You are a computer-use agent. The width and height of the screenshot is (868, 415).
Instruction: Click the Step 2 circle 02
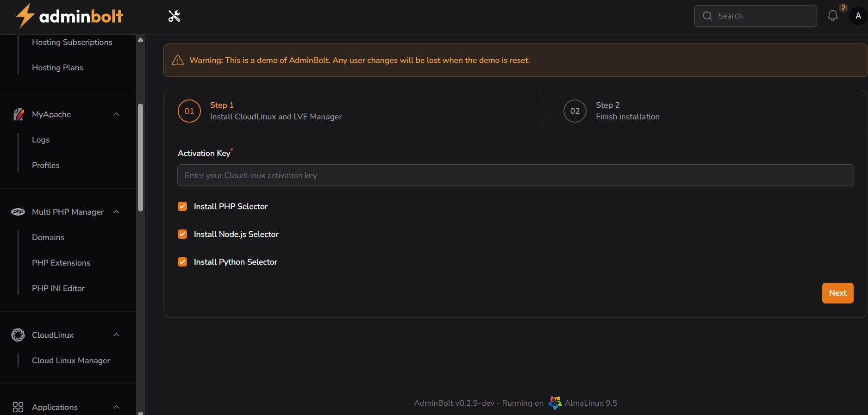click(575, 111)
